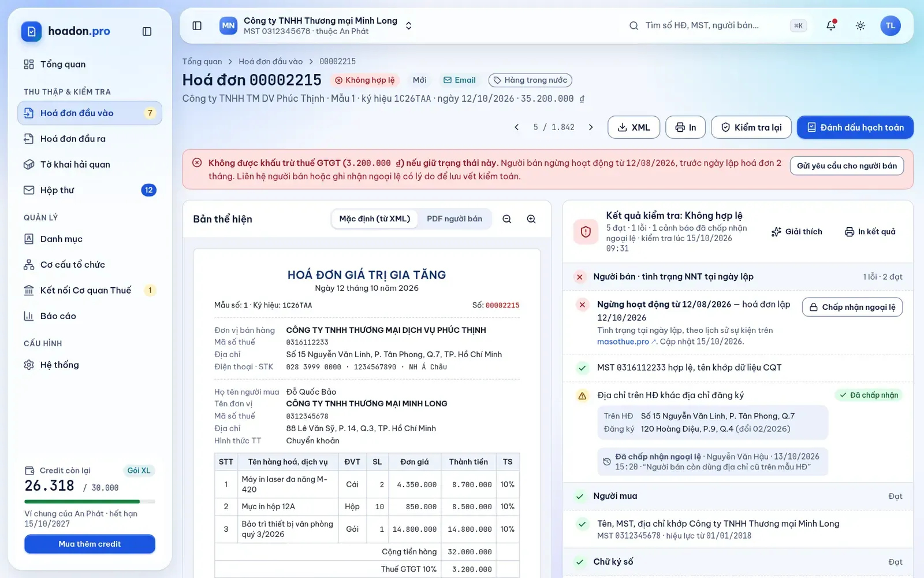Open Hộp thư mailbox
The height and width of the screenshot is (578, 924).
click(90, 190)
